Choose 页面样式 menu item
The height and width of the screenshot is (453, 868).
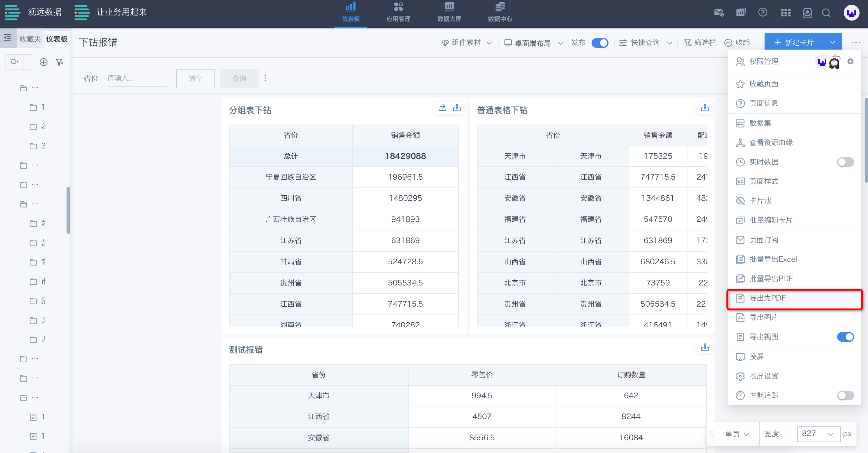tap(795, 181)
